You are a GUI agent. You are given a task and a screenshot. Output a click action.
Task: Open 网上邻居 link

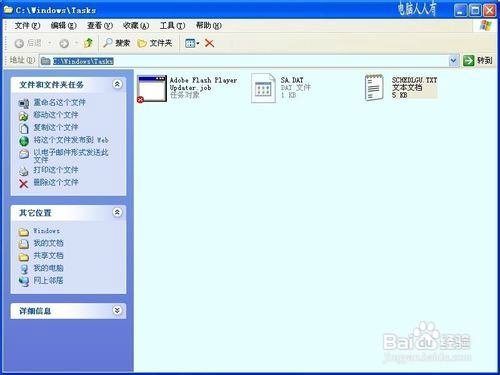[48, 281]
